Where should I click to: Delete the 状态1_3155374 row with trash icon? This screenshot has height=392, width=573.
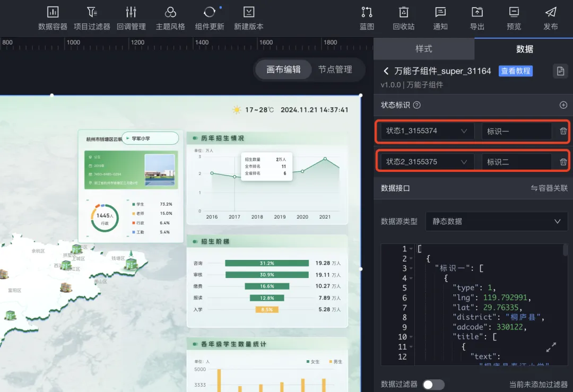pyautogui.click(x=563, y=131)
